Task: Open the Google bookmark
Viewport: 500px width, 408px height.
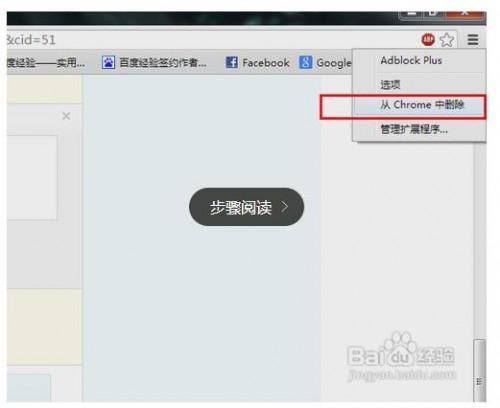Action: pyautogui.click(x=325, y=62)
